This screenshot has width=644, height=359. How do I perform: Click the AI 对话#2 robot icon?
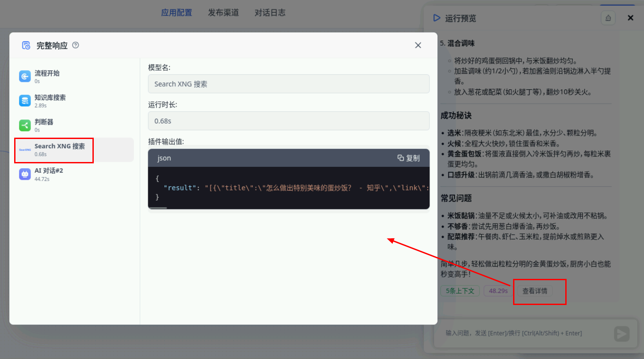click(x=25, y=174)
